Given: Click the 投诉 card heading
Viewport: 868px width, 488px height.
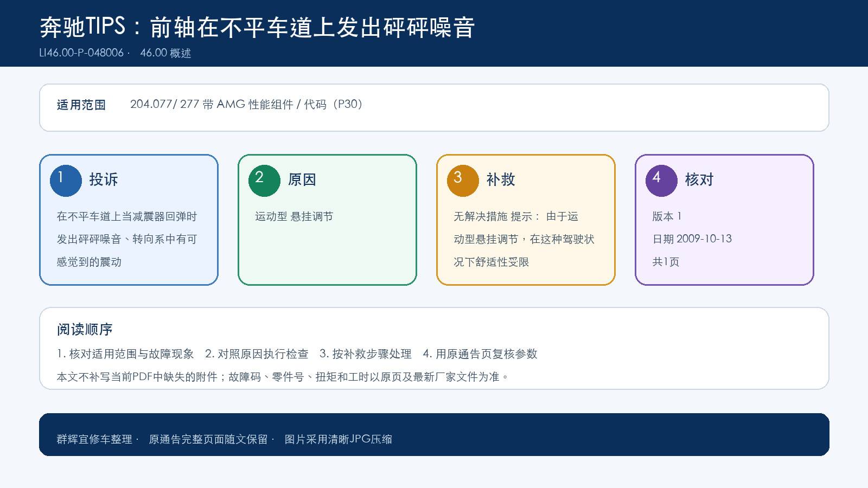Looking at the screenshot, I should click(104, 180).
